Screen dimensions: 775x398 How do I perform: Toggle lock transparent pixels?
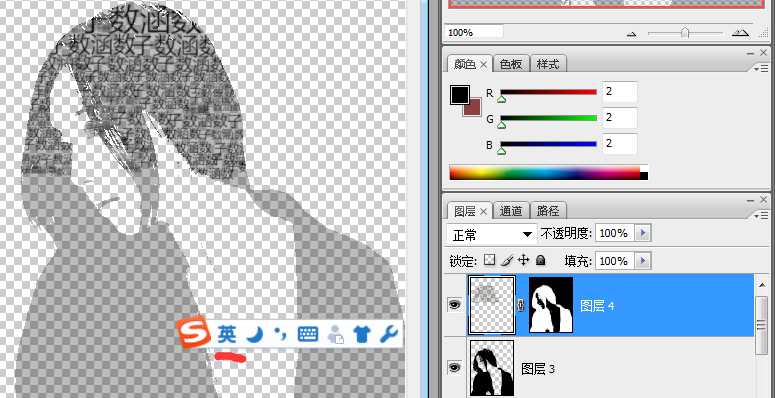click(x=489, y=260)
